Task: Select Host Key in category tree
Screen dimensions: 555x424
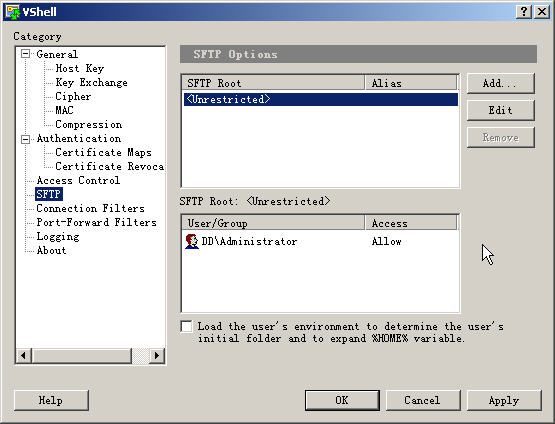Action: click(x=80, y=68)
